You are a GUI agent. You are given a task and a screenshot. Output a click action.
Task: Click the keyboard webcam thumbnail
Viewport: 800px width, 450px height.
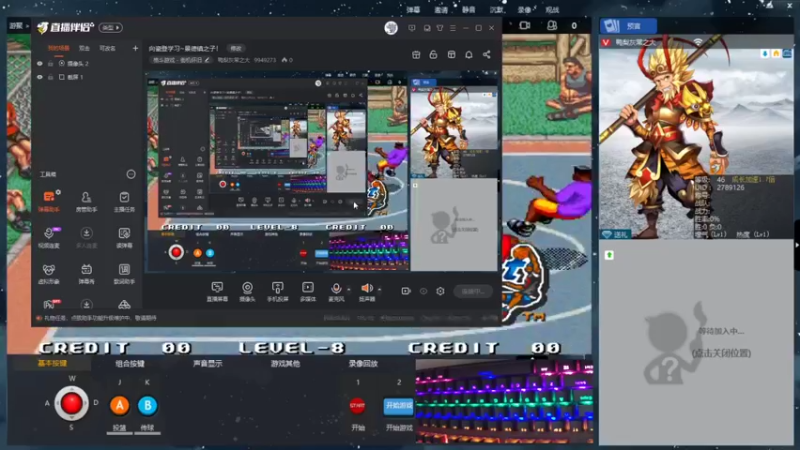pos(504,401)
